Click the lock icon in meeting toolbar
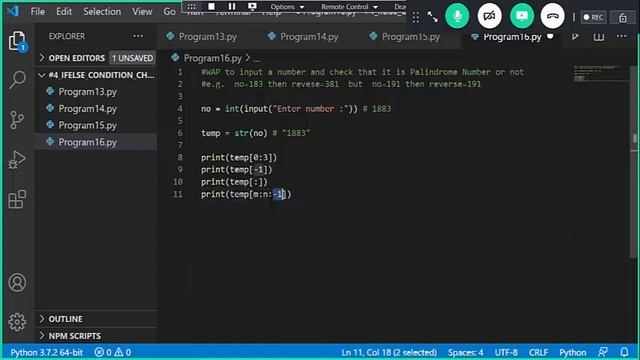 tap(622, 18)
